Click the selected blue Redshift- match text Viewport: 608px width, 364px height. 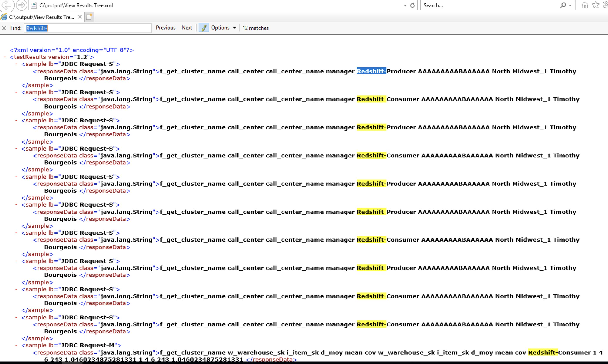pos(371,71)
